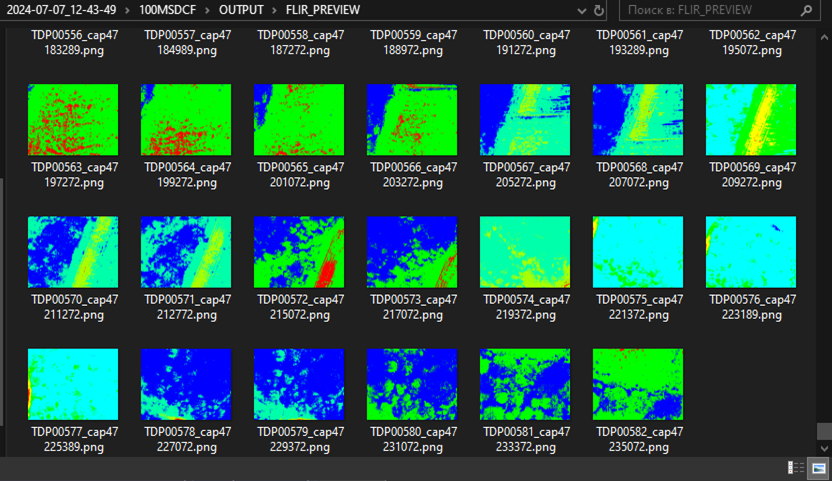The width and height of the screenshot is (833, 482).
Task: Click the scrollbar down arrow
Action: (x=824, y=449)
